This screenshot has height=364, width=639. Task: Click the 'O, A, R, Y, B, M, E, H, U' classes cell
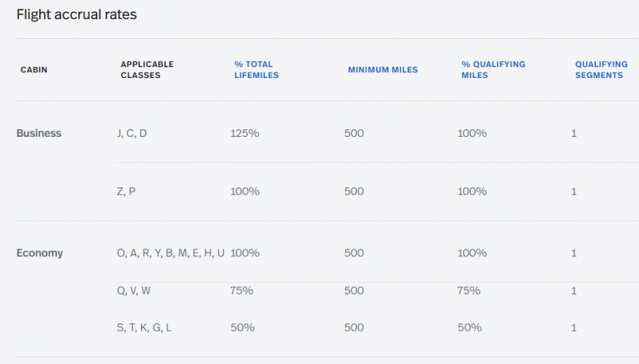170,253
